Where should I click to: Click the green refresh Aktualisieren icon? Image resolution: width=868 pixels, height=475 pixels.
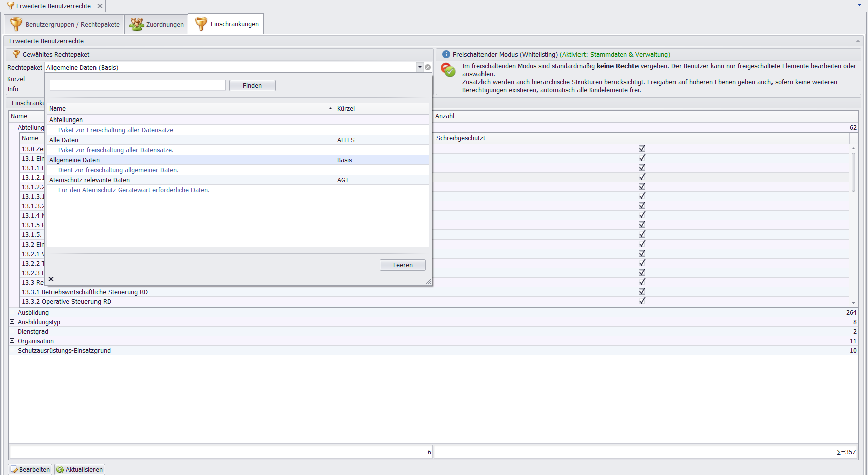coord(60,470)
